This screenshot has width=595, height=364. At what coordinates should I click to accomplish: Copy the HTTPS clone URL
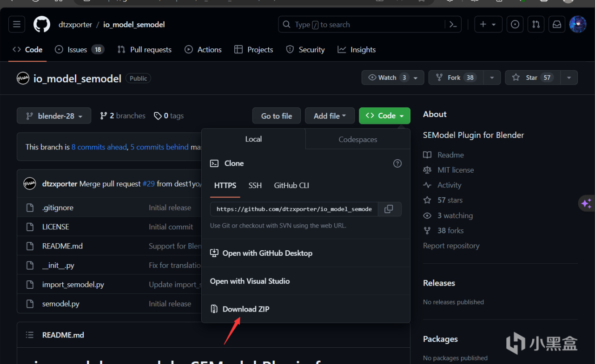pos(389,209)
